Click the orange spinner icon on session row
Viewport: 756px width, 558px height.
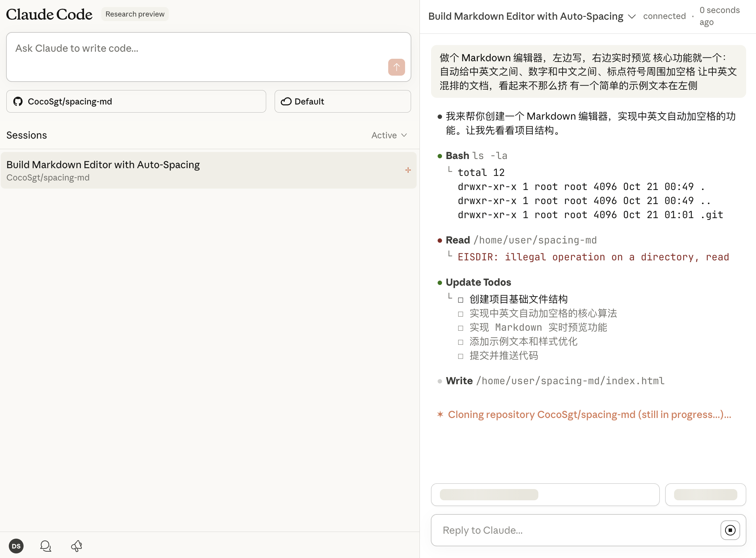tap(408, 170)
